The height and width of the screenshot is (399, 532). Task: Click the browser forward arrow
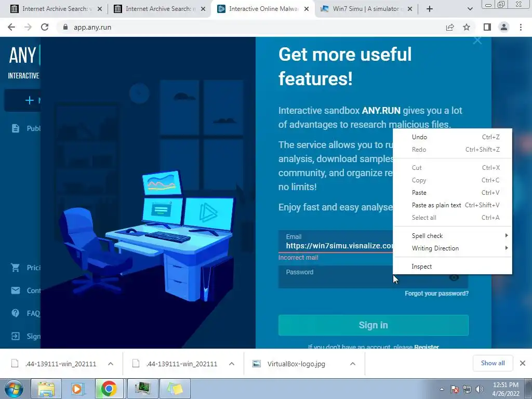[28, 27]
